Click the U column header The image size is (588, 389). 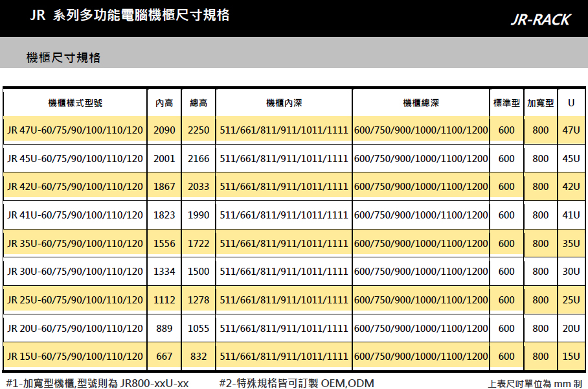(571, 103)
